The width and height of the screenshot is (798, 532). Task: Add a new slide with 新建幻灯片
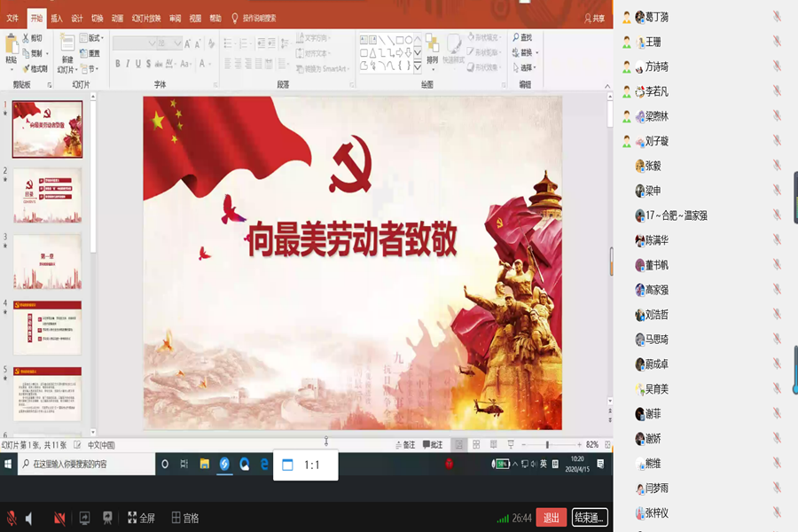67,53
